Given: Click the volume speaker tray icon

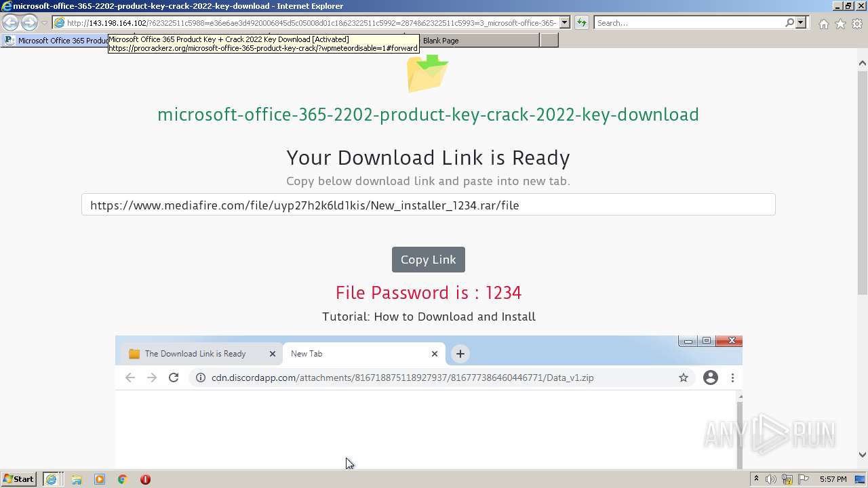Looking at the screenshot, I should (771, 479).
